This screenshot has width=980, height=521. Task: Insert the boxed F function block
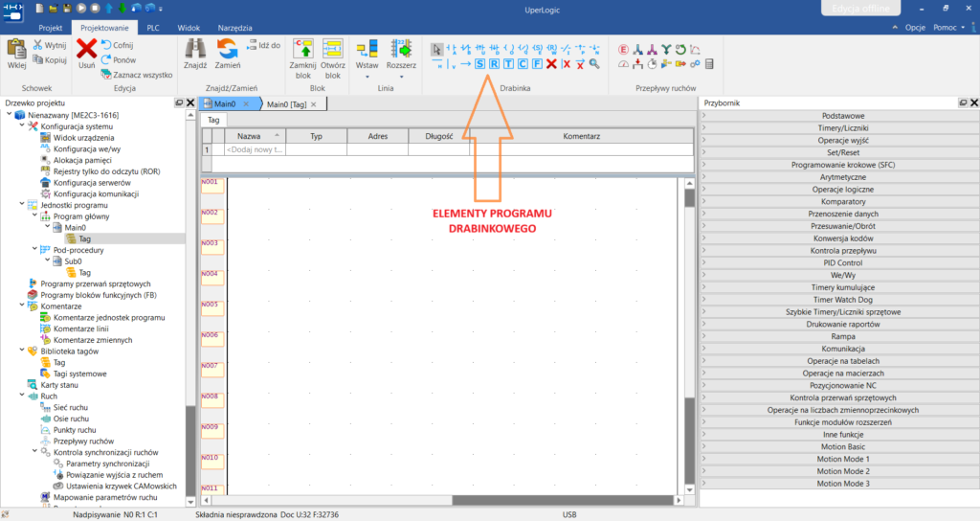click(538, 64)
